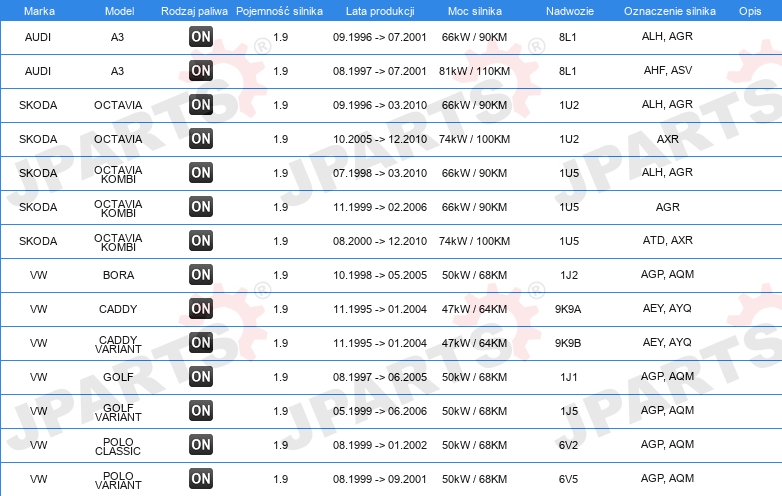
Task: Click ON fuel badge in VW Bora row
Action: pyautogui.click(x=201, y=275)
